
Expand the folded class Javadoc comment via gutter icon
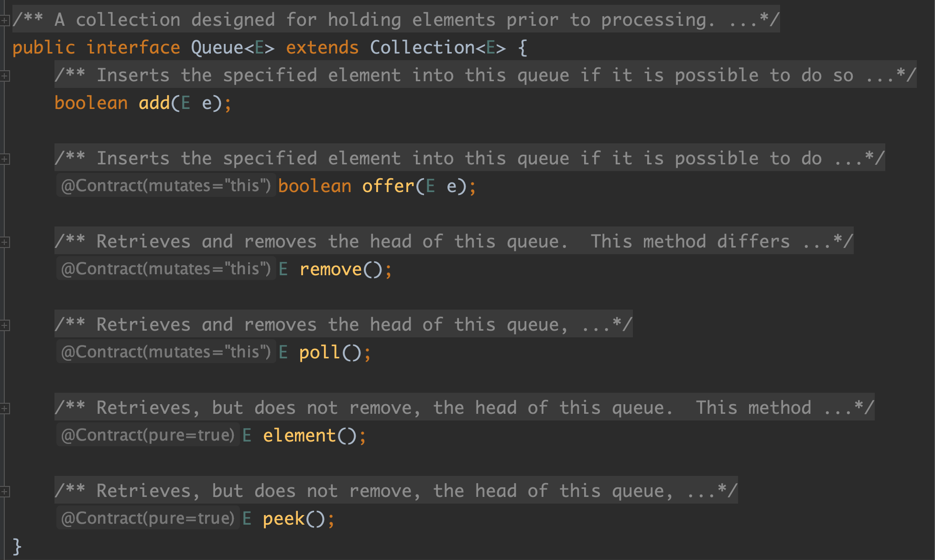coord(4,21)
